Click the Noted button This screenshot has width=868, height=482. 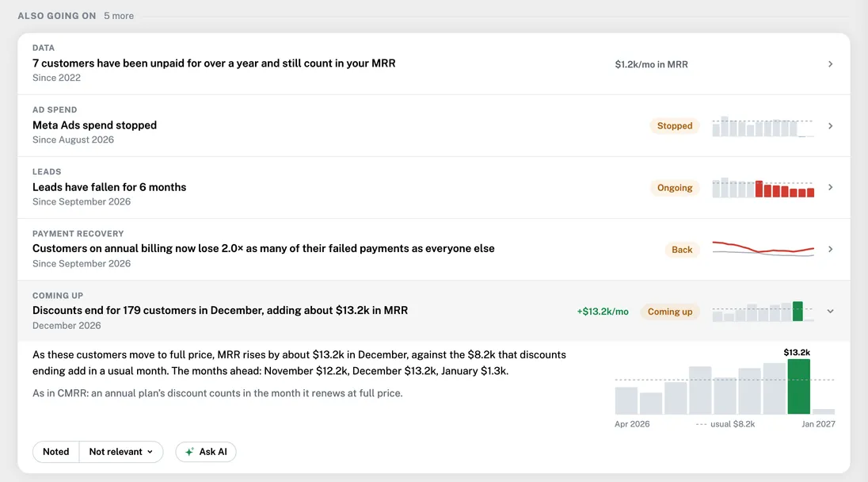(x=56, y=452)
